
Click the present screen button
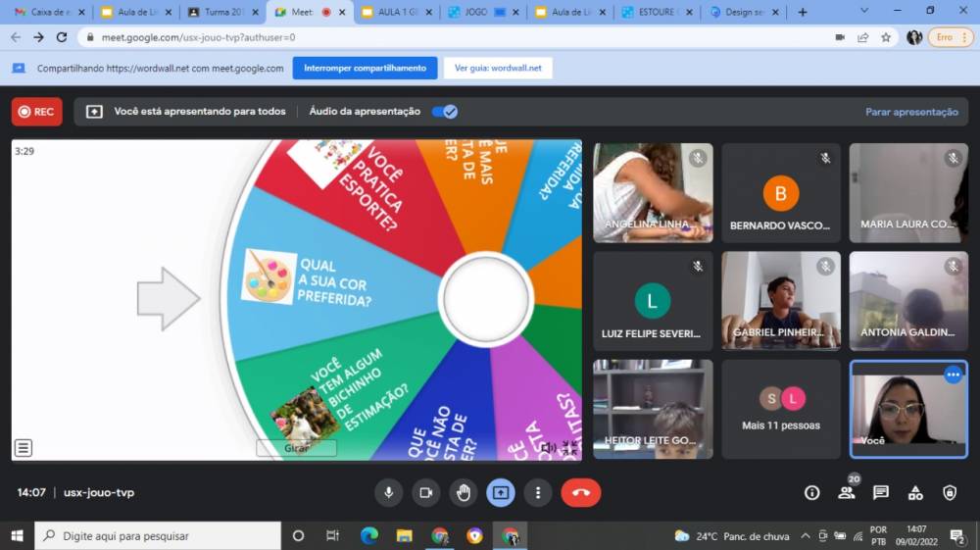click(500, 492)
